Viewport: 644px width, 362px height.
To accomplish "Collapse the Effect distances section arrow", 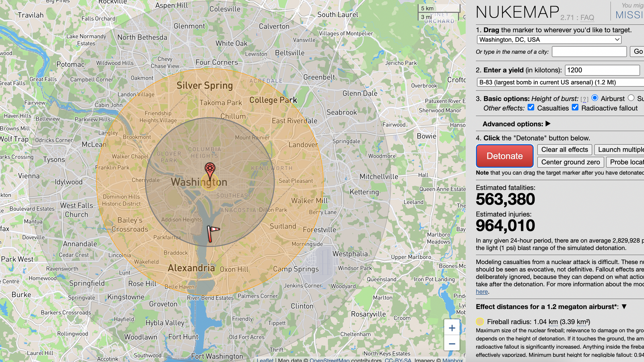I will [624, 306].
